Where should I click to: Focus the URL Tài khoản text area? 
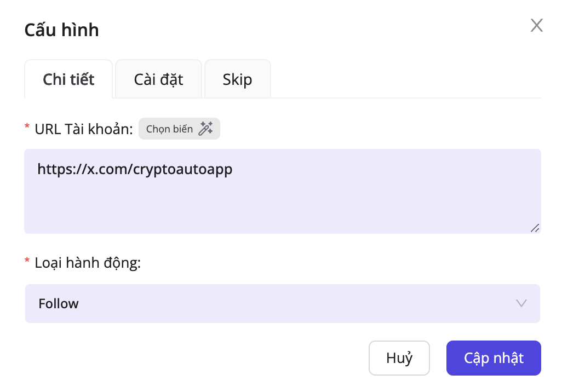[x=282, y=192]
